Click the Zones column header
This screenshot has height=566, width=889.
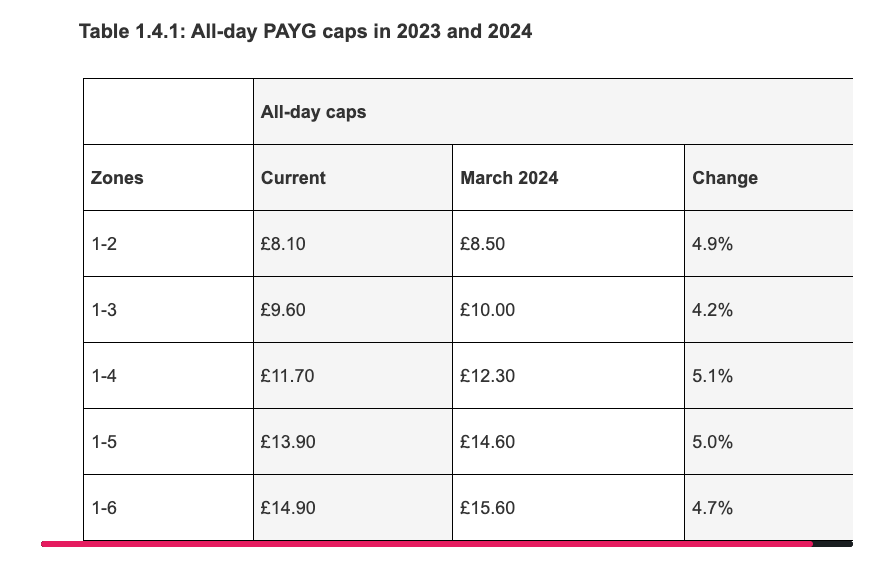pos(168,178)
